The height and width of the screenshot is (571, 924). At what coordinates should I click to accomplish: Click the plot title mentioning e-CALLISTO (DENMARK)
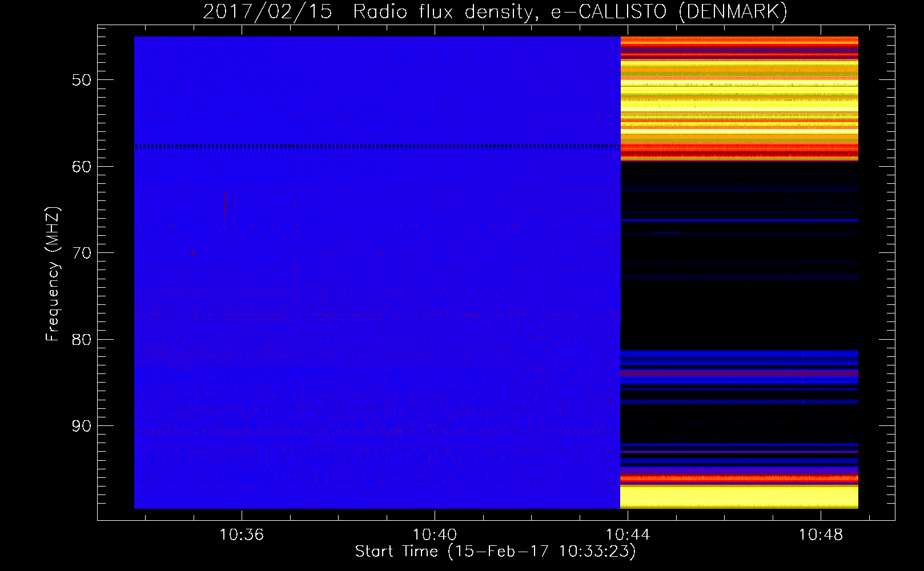[495, 11]
